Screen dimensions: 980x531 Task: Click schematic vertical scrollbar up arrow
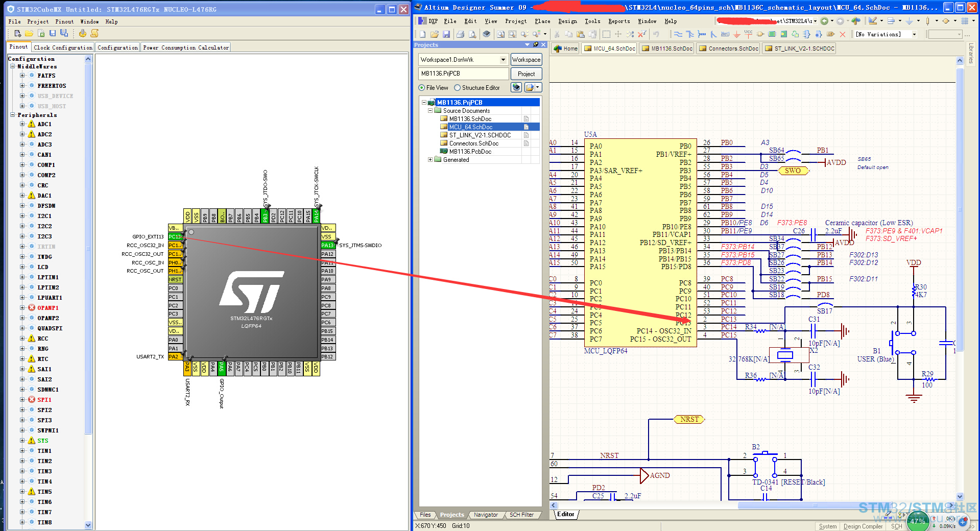tap(960, 61)
